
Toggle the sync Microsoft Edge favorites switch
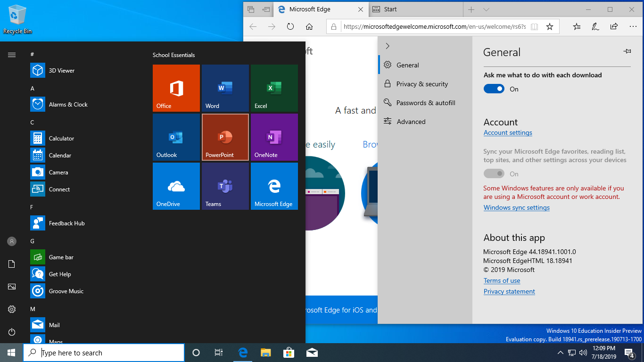coord(494,174)
